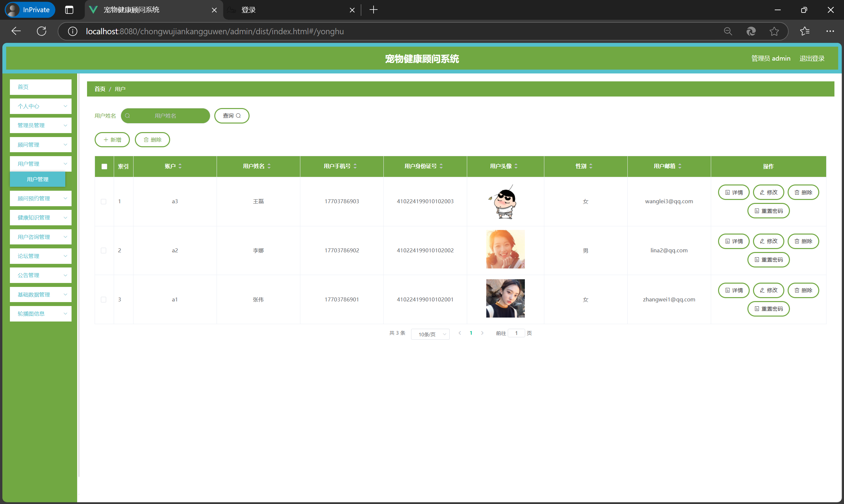Open new browser tab plus icon
Image resolution: width=844 pixels, height=504 pixels.
pos(373,10)
